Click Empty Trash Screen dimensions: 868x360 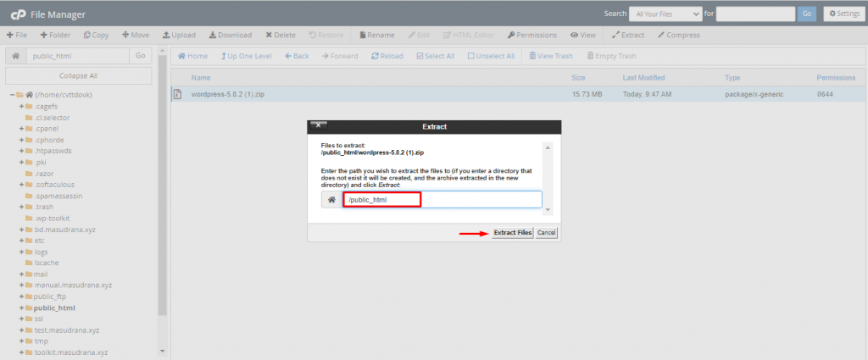[x=612, y=56]
